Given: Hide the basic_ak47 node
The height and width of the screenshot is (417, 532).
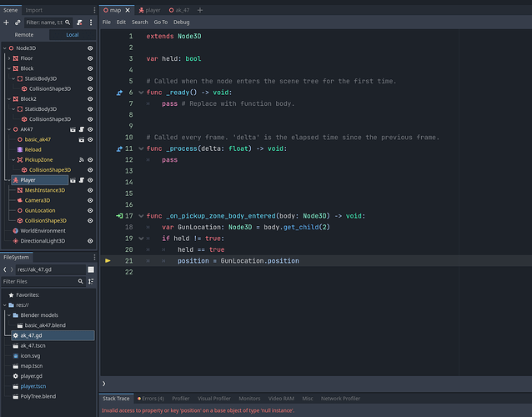Looking at the screenshot, I should click(x=90, y=139).
